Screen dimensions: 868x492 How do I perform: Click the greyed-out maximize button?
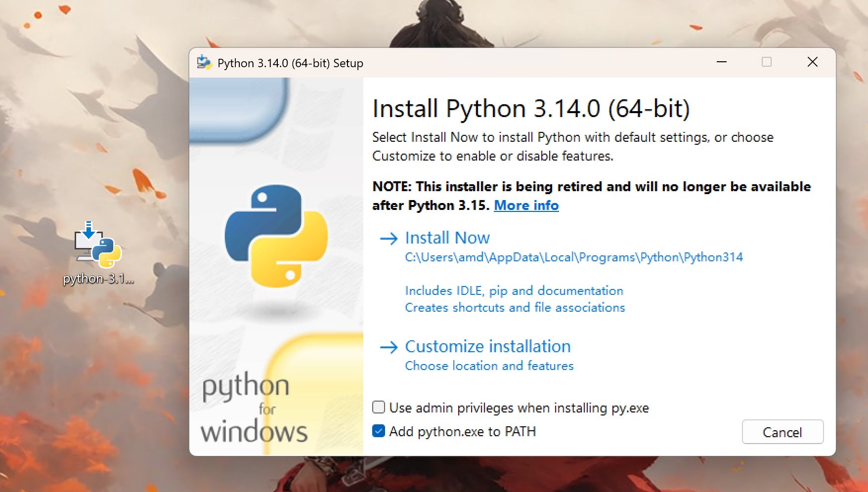(766, 62)
